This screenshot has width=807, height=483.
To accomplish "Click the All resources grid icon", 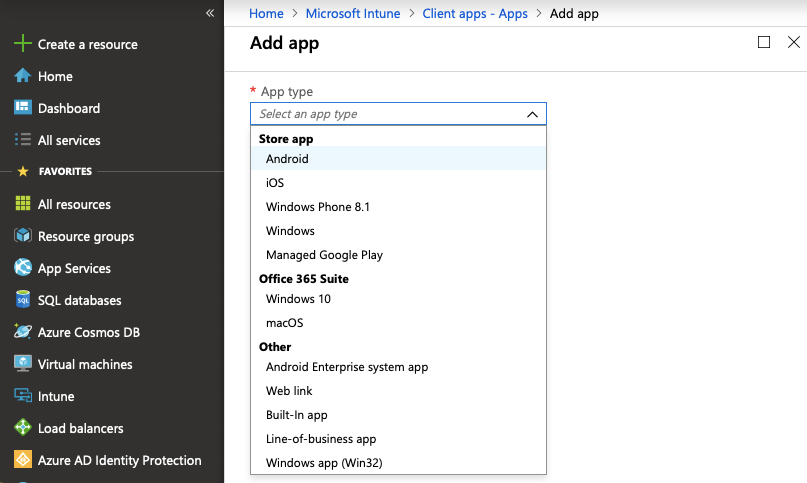I will pyautogui.click(x=23, y=203).
